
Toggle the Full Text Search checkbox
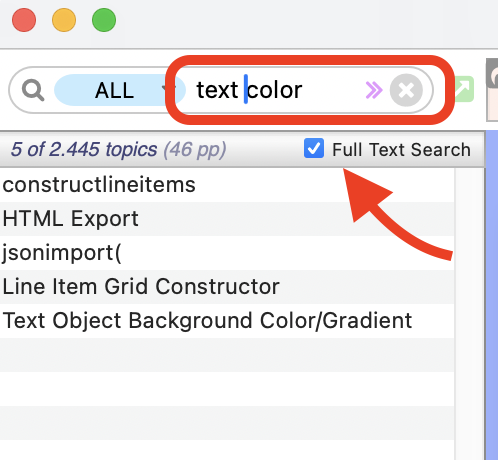314,148
